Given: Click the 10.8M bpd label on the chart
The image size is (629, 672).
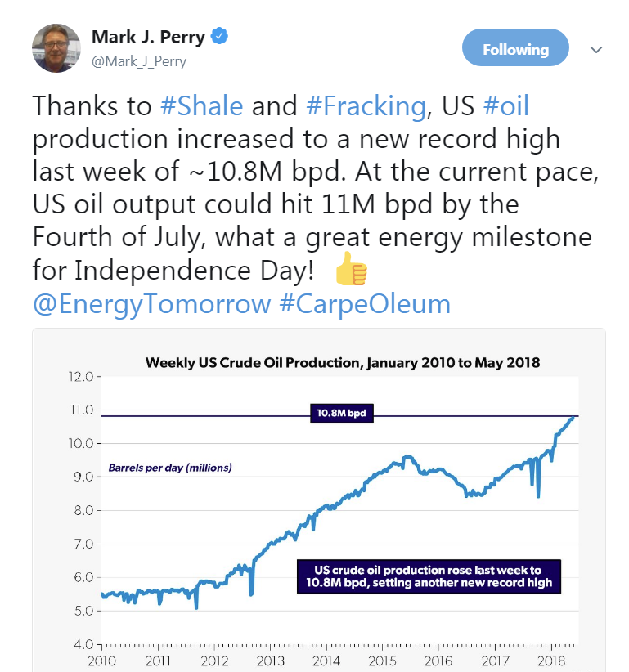Looking at the screenshot, I should [344, 414].
